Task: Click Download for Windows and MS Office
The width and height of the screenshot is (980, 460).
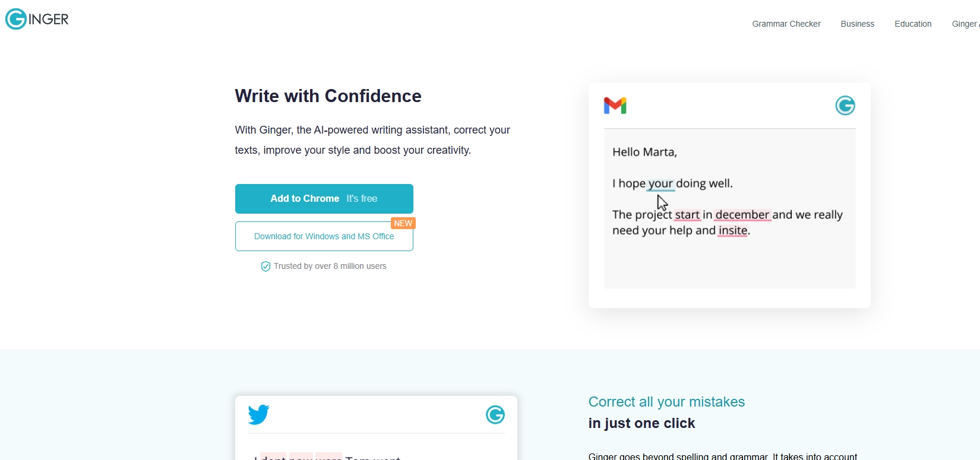Action: [x=324, y=236]
